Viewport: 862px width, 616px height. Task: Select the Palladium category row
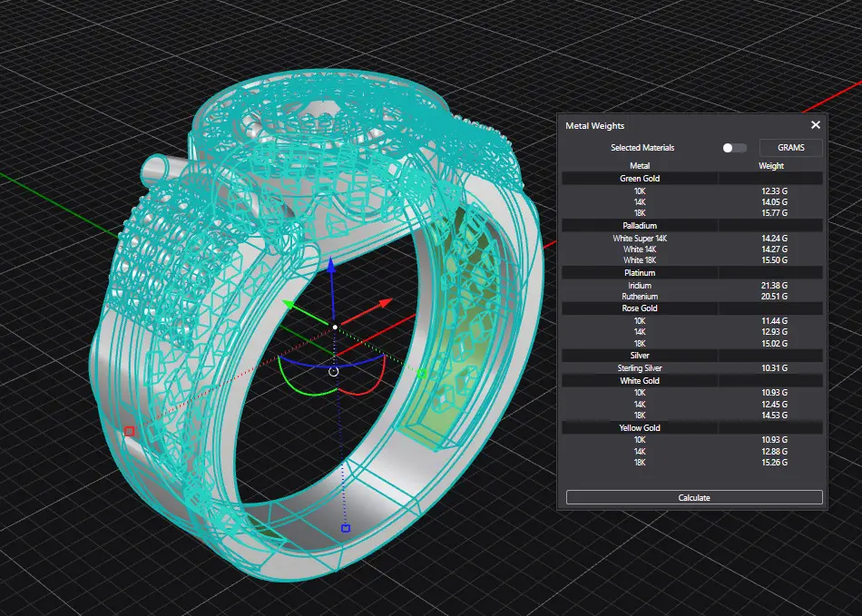point(692,225)
